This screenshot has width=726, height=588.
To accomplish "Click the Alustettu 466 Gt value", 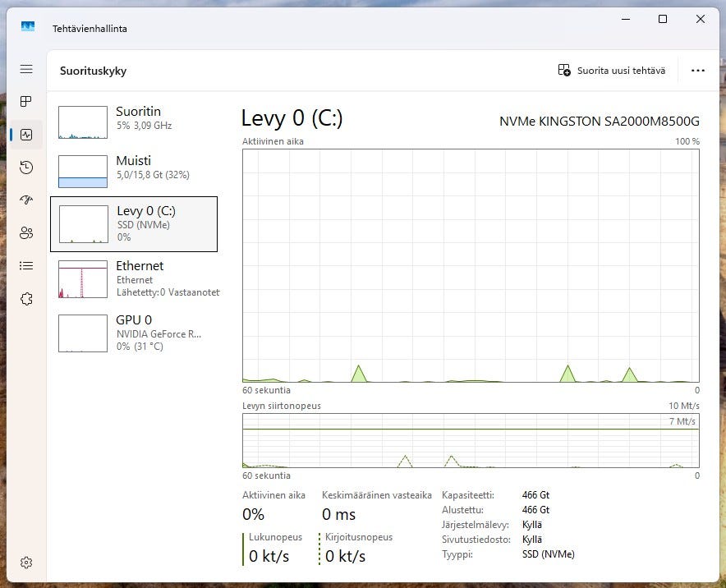I will (535, 510).
